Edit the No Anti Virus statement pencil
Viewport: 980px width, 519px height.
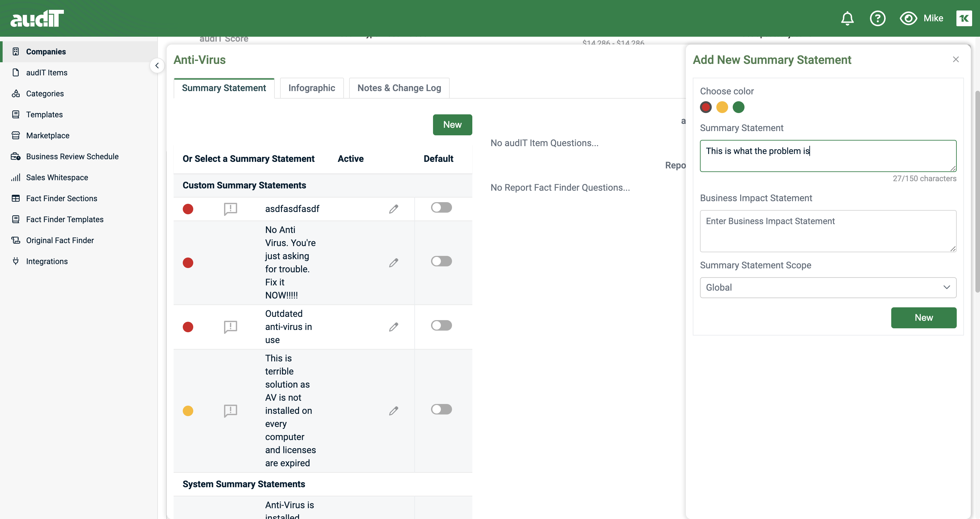393,262
